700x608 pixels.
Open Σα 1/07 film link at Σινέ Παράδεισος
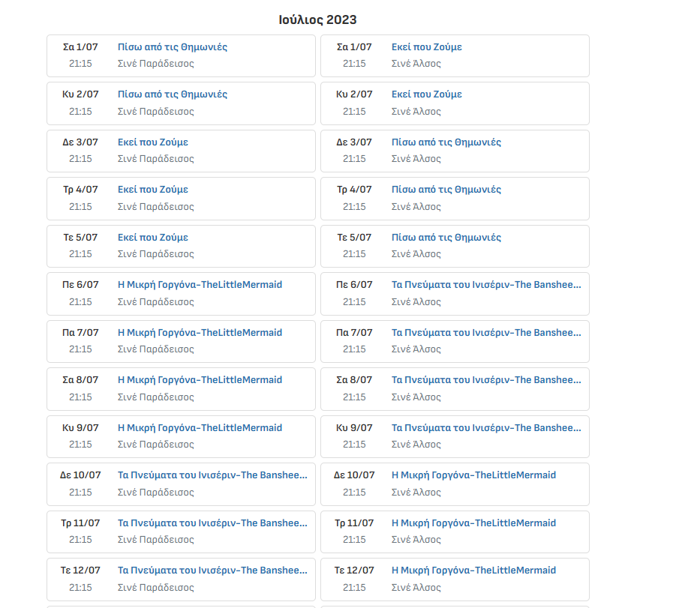pos(172,47)
